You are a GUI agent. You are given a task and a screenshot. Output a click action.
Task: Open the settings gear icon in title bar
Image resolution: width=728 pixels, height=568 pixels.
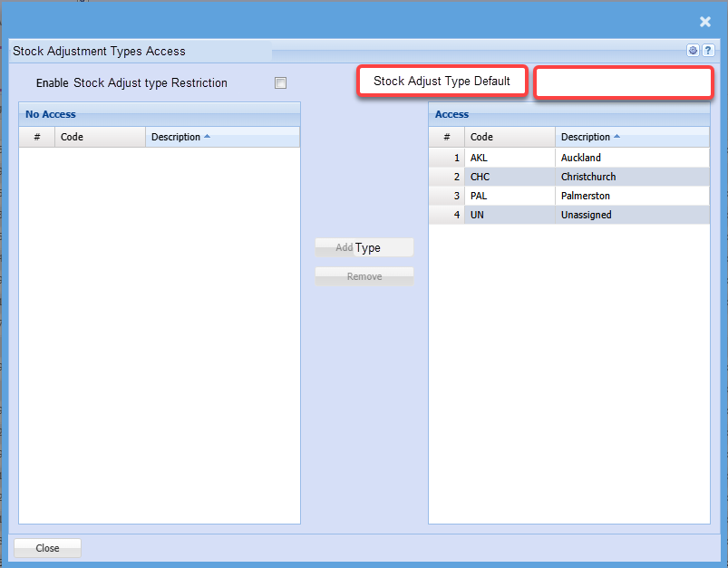693,51
